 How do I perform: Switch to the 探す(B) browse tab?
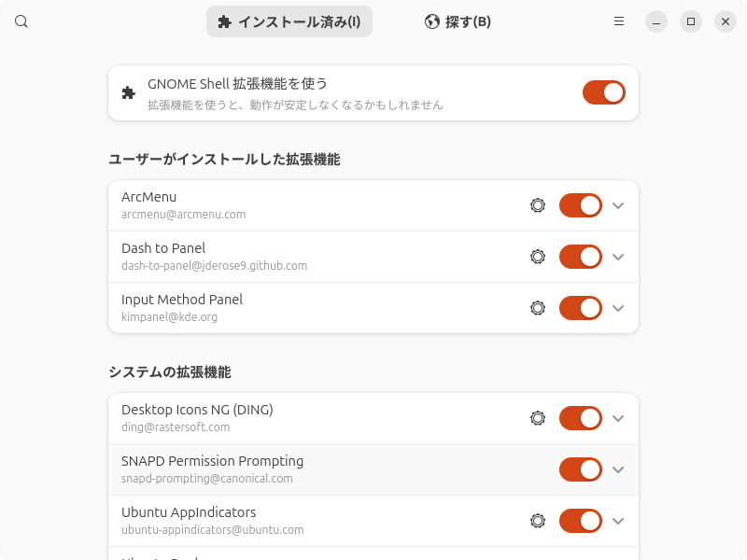[458, 21]
